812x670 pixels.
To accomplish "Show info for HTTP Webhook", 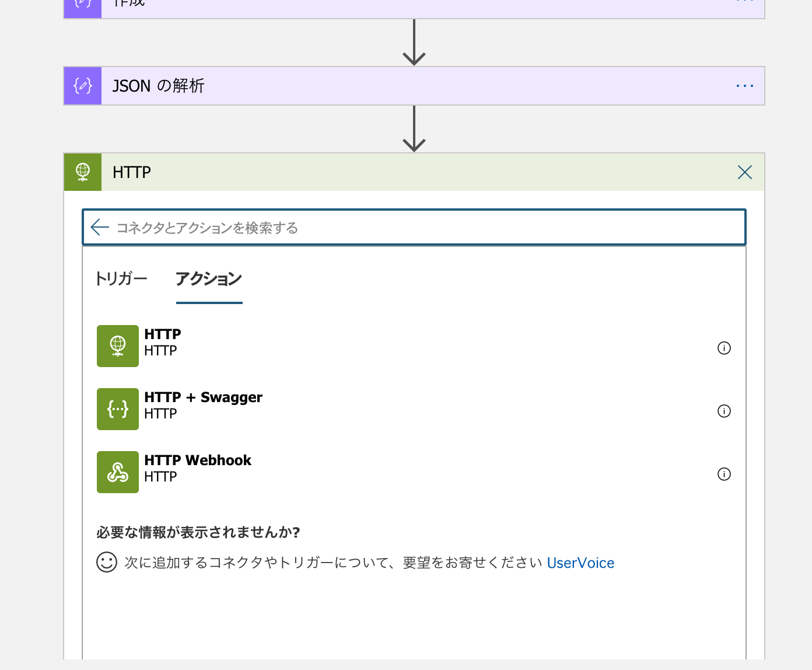I will [x=724, y=474].
